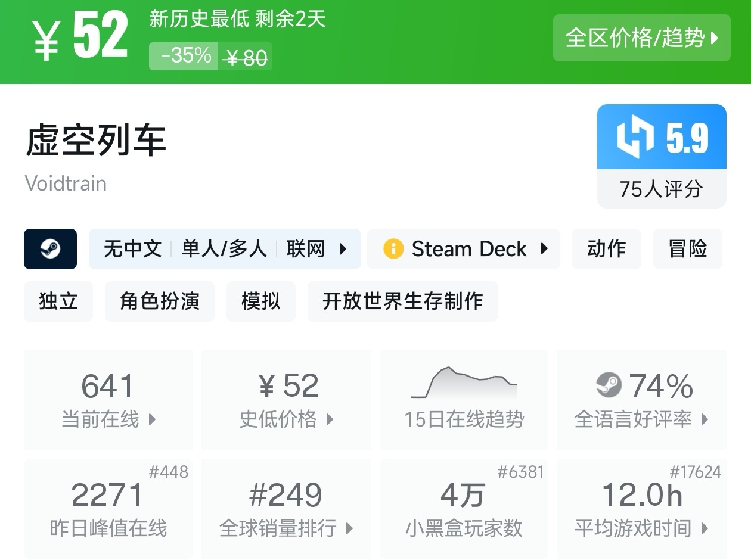Open 全语言好评率 review details
This screenshot has height=560, width=751.
click(641, 400)
